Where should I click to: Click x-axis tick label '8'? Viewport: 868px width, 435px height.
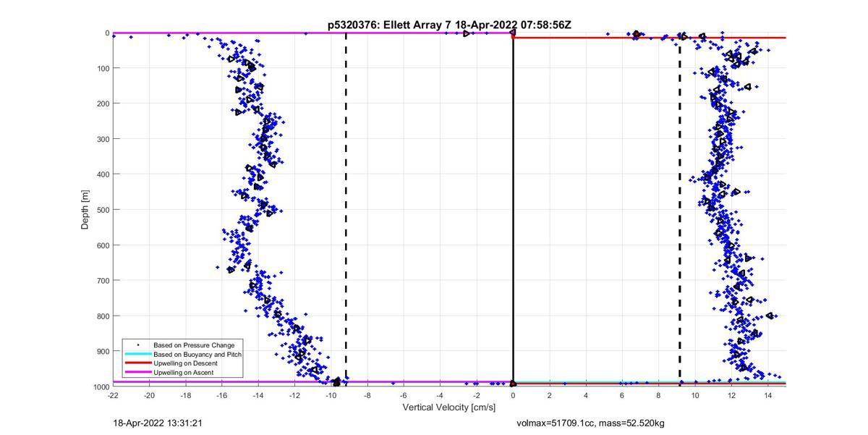click(x=659, y=395)
